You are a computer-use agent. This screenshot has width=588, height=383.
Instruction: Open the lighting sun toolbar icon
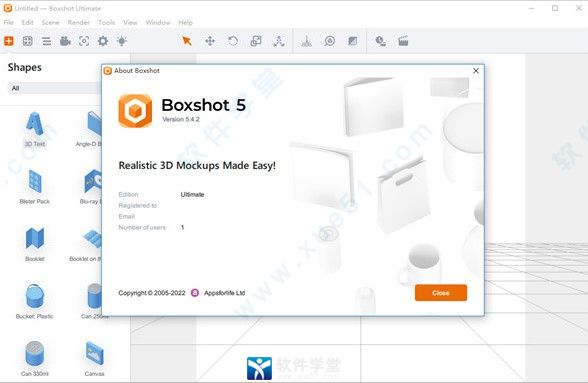pyautogui.click(x=122, y=41)
